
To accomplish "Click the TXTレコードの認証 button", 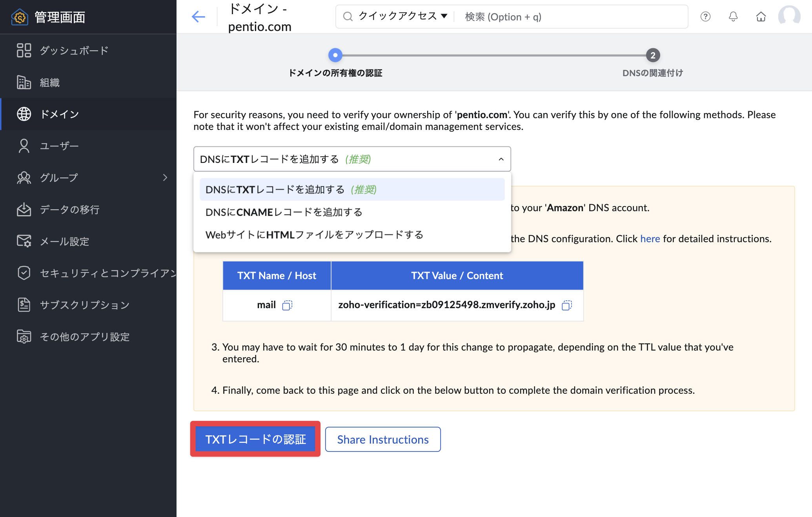I will tap(255, 439).
